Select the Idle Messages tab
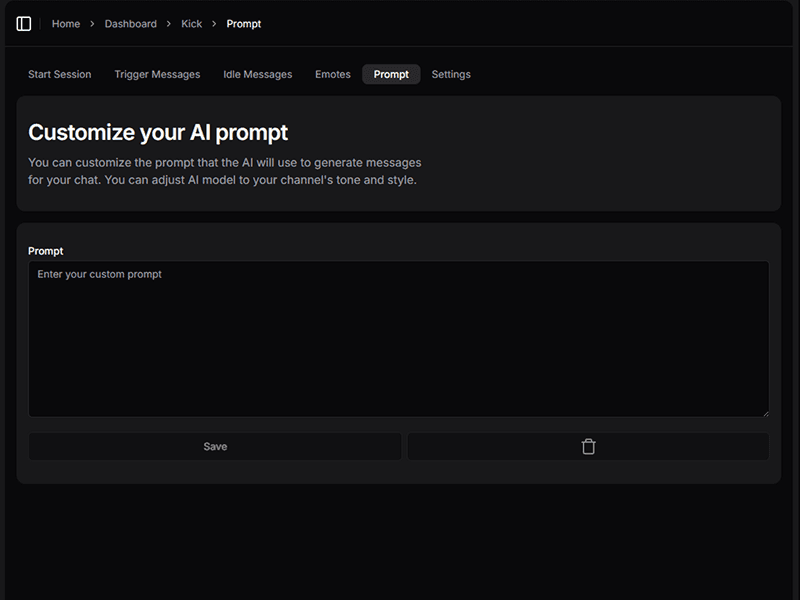 (257, 75)
